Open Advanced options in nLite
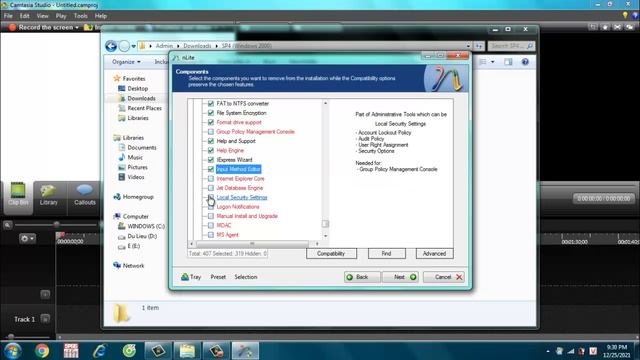 (434, 253)
